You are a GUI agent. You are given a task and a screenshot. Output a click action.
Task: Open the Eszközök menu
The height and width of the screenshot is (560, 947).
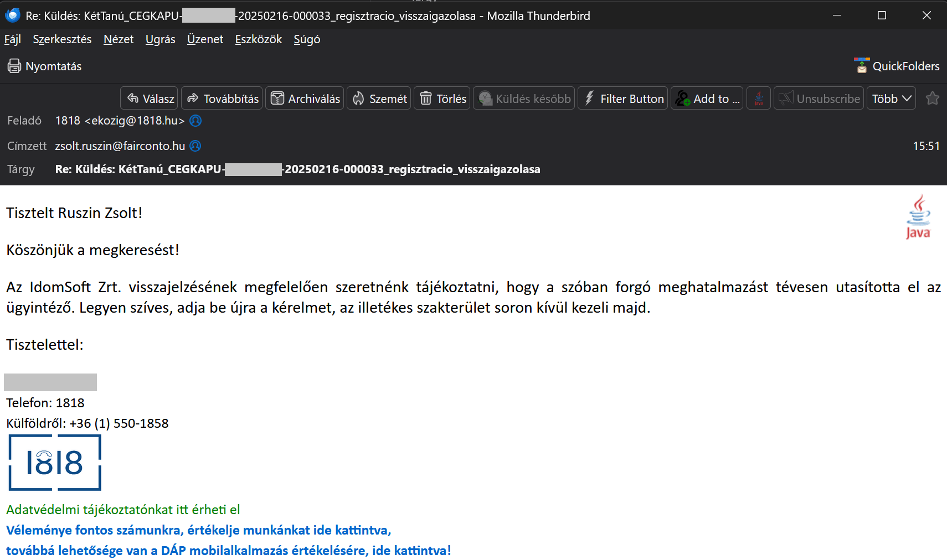click(258, 39)
